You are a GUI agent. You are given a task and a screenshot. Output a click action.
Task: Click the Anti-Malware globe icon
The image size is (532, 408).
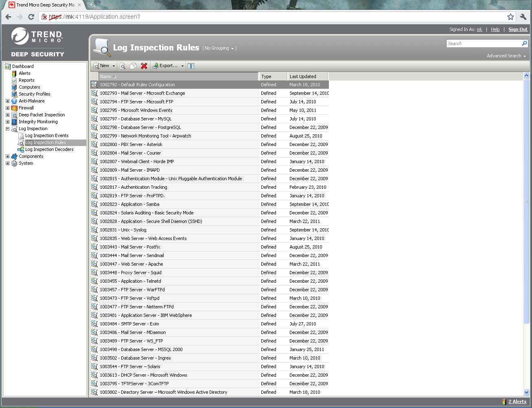pyautogui.click(x=14, y=101)
